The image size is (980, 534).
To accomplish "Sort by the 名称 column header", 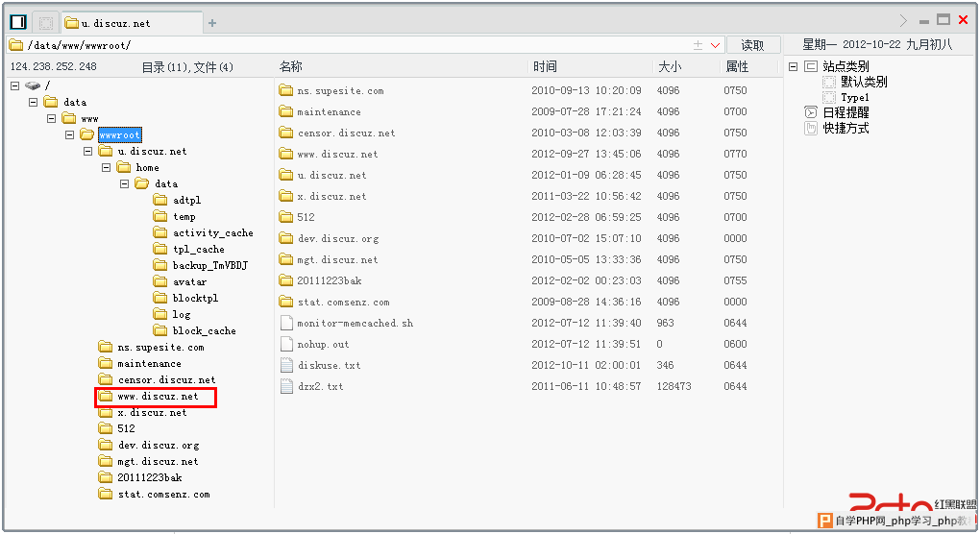I will (x=290, y=66).
